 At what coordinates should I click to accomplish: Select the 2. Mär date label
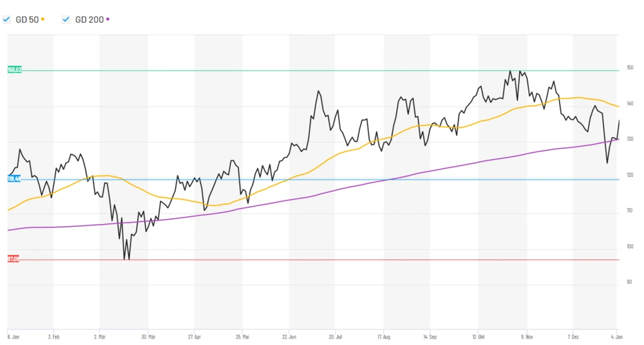click(99, 337)
